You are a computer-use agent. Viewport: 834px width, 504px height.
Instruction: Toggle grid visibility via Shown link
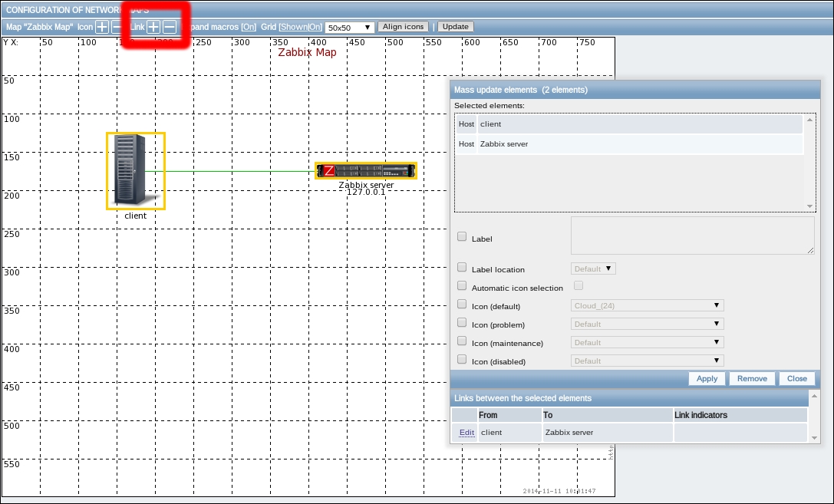(294, 27)
